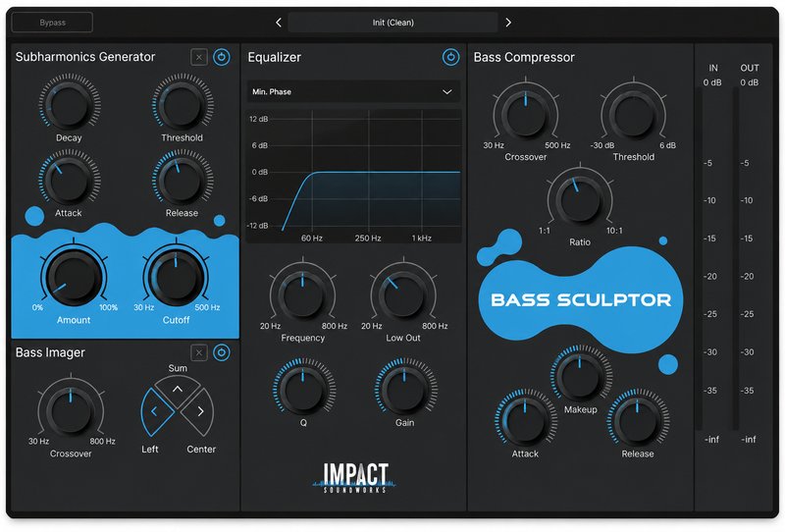Click the Subharmonics Attack knob
This screenshot has width=785, height=532.
69,180
